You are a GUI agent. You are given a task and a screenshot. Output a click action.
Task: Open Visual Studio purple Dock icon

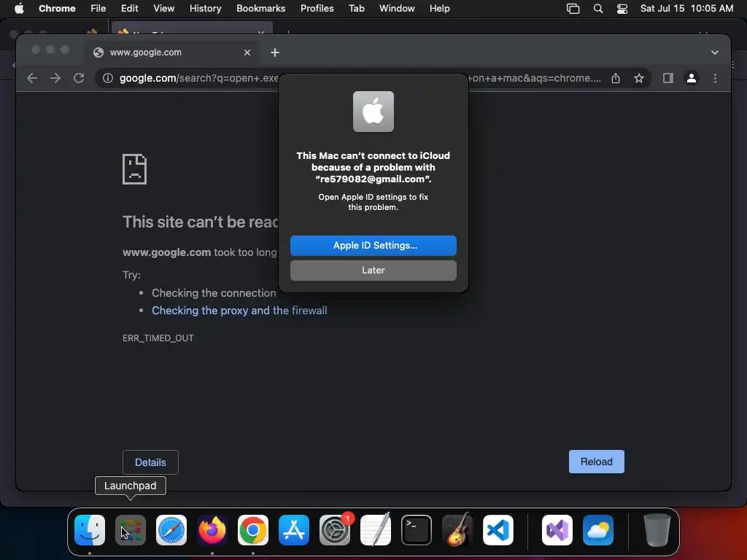point(557,529)
